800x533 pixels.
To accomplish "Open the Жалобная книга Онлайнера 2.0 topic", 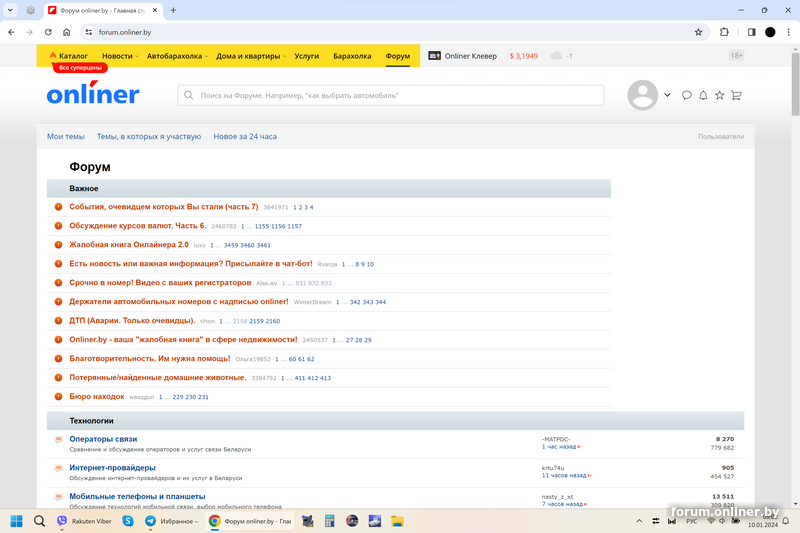I will tap(128, 244).
